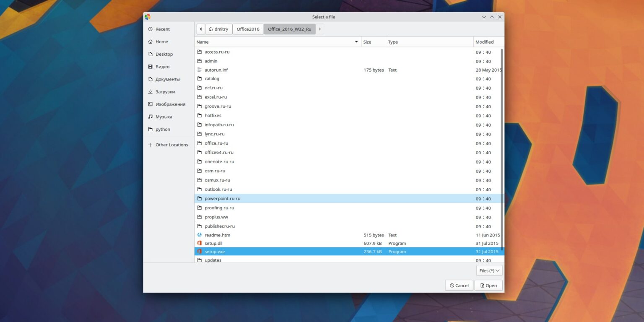Click the folder icon of powerpoint.ru-ru
The height and width of the screenshot is (322, 644).
click(199, 198)
